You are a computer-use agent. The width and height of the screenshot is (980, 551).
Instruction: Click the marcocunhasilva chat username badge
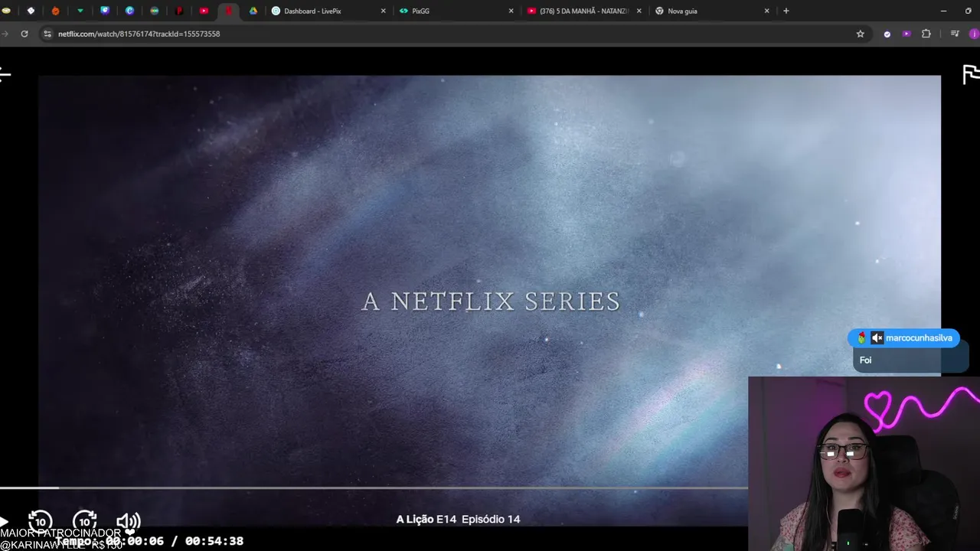(x=903, y=338)
